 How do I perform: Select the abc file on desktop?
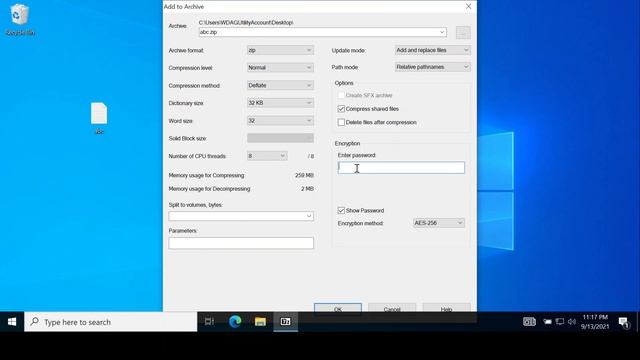[x=99, y=118]
